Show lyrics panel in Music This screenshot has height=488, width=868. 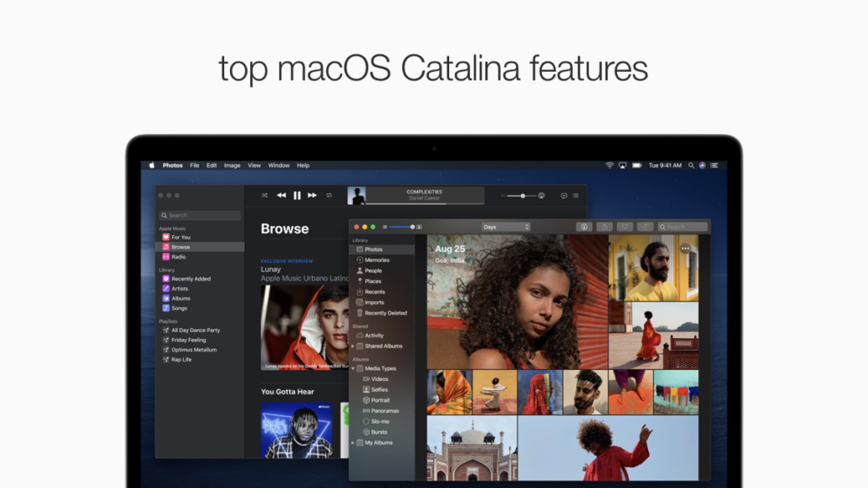564,196
